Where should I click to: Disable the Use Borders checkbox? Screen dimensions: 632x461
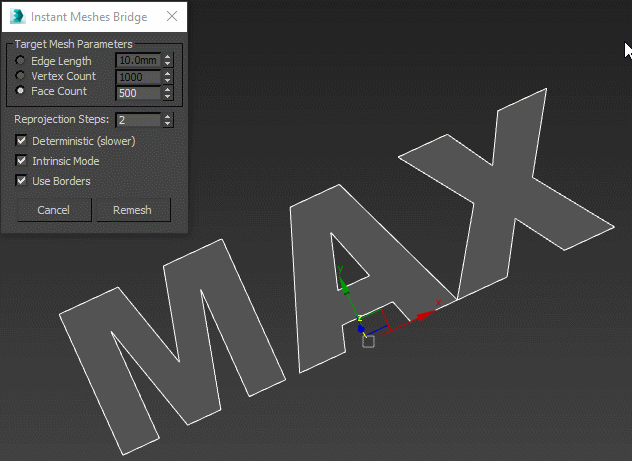tap(22, 181)
